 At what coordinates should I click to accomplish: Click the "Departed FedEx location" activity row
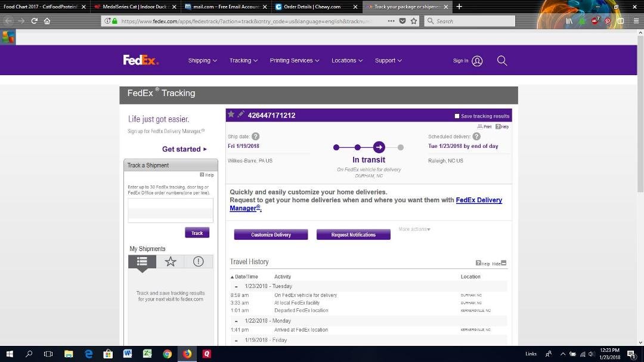click(369, 310)
